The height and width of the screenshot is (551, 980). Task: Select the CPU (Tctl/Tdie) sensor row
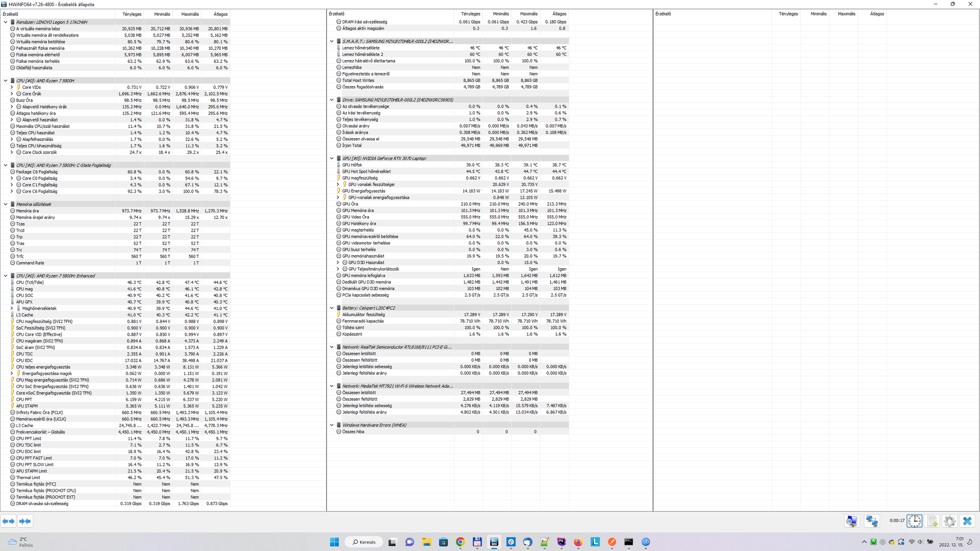click(30, 282)
